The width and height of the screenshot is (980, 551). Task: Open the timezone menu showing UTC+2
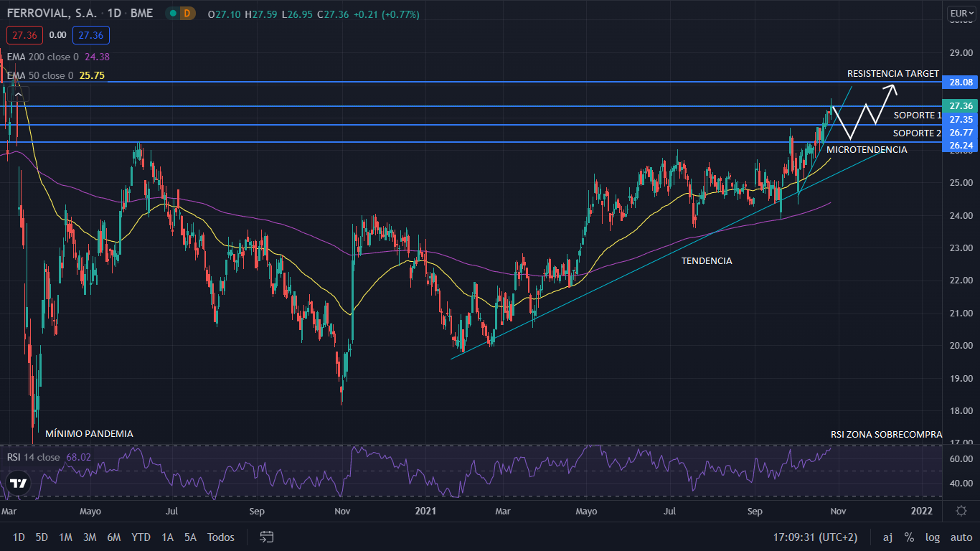coord(815,537)
